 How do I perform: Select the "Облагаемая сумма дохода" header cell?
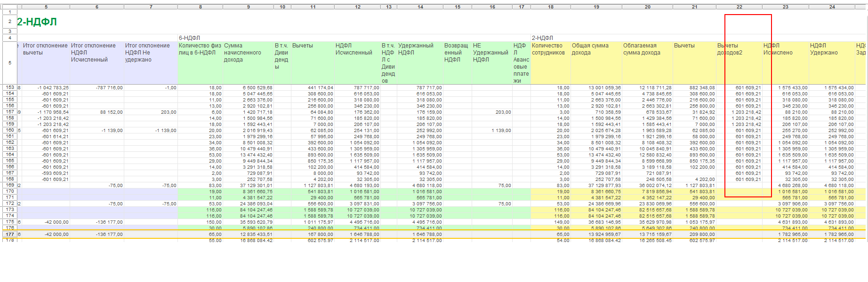click(x=648, y=63)
